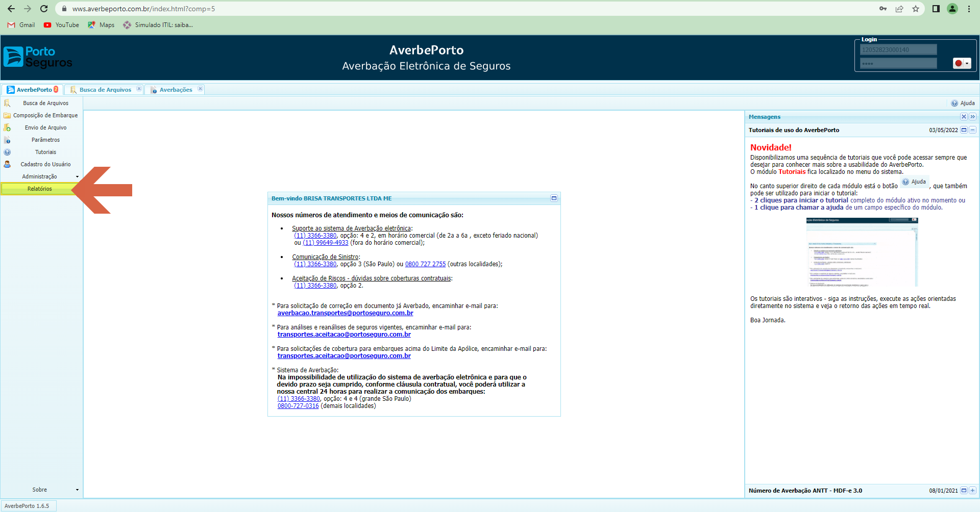Open the browser side panel icon

click(936, 9)
